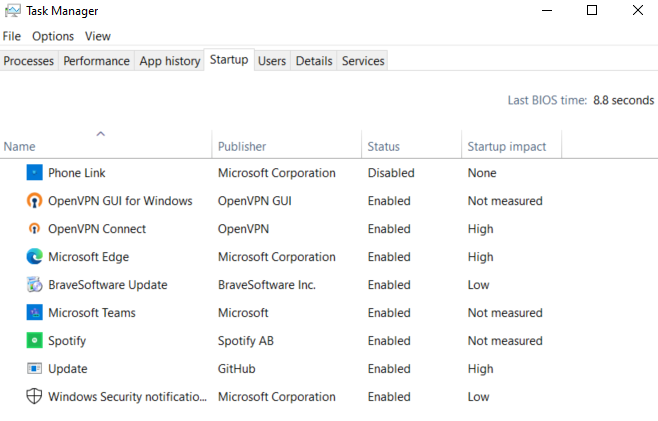Open the File menu
Image resolution: width=658 pixels, height=421 pixels.
(x=12, y=36)
